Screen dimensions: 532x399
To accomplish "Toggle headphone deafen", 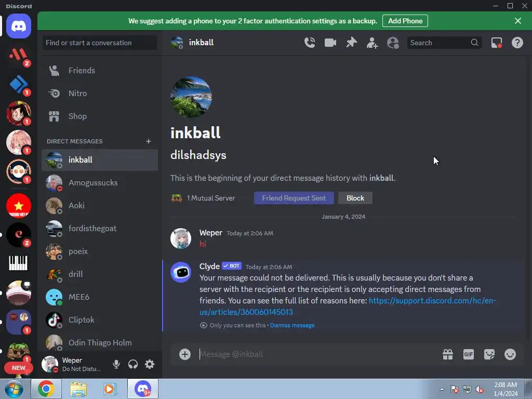I will [132, 364].
